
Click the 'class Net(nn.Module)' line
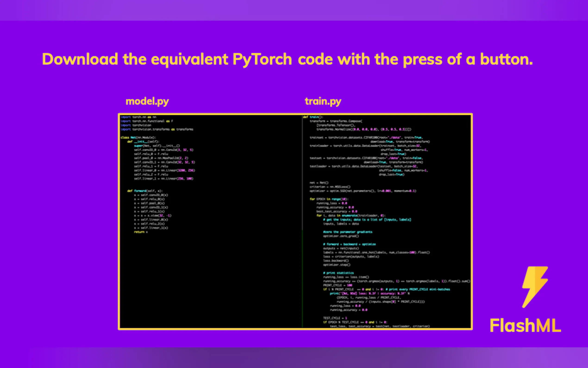pyautogui.click(x=138, y=137)
